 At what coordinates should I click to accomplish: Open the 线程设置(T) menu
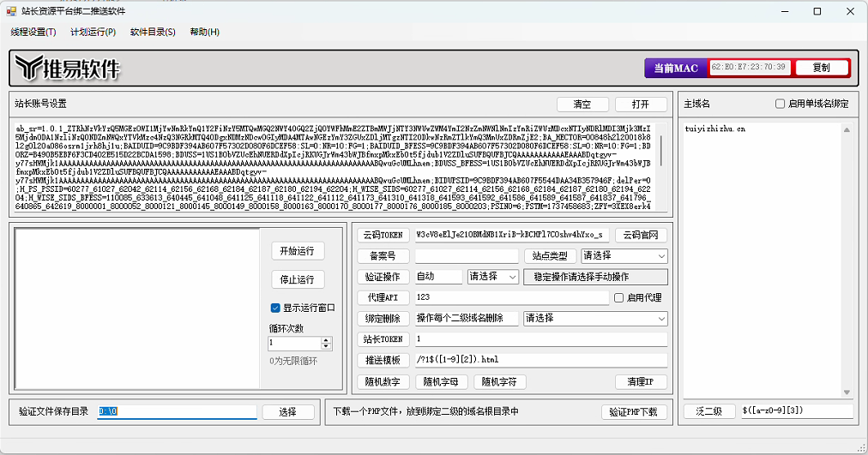point(33,32)
